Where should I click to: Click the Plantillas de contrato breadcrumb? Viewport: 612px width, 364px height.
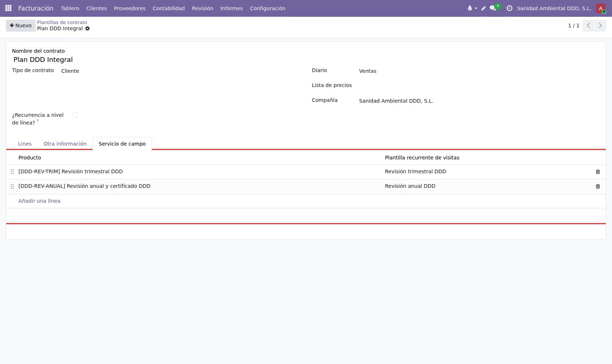[62, 22]
